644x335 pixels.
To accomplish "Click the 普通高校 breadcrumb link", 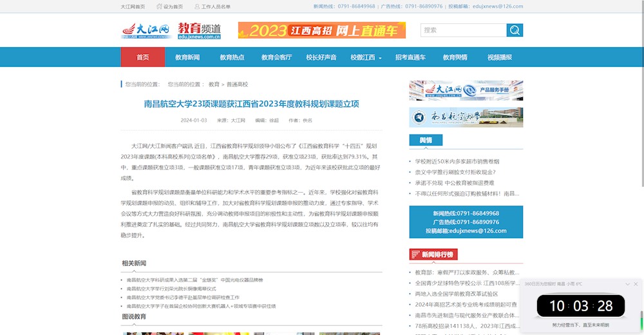I will point(237,84).
